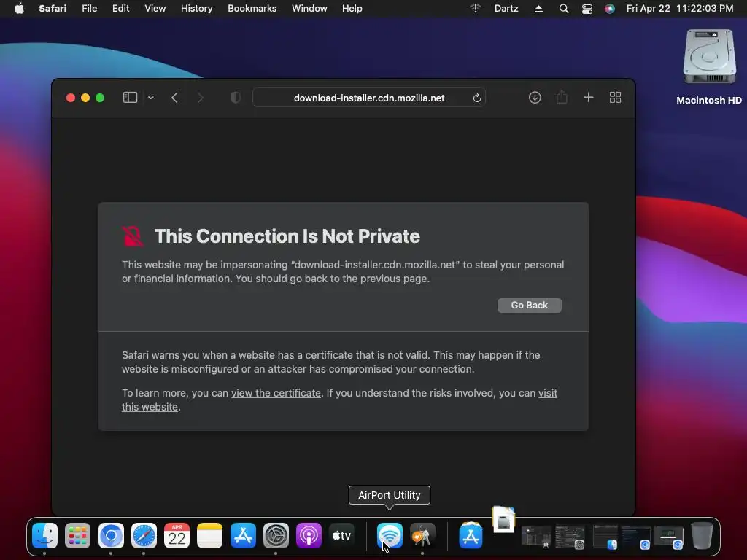Screen dimensions: 747x560
Task: Open Apple TV from the Dock
Action: (341, 536)
